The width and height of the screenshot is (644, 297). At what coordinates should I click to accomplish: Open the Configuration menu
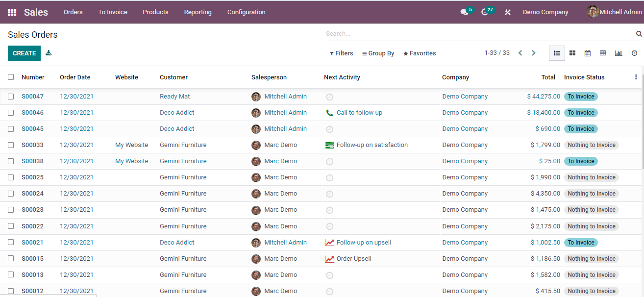coord(246,12)
